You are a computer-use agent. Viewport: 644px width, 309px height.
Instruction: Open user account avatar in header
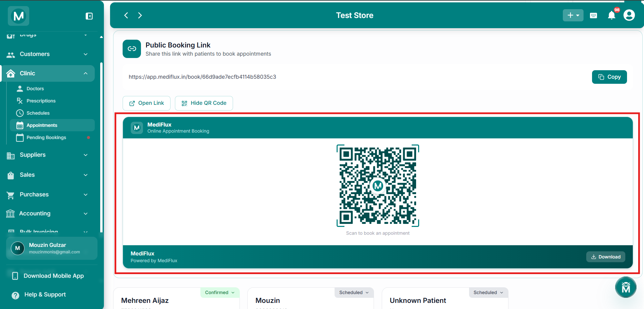pyautogui.click(x=629, y=15)
